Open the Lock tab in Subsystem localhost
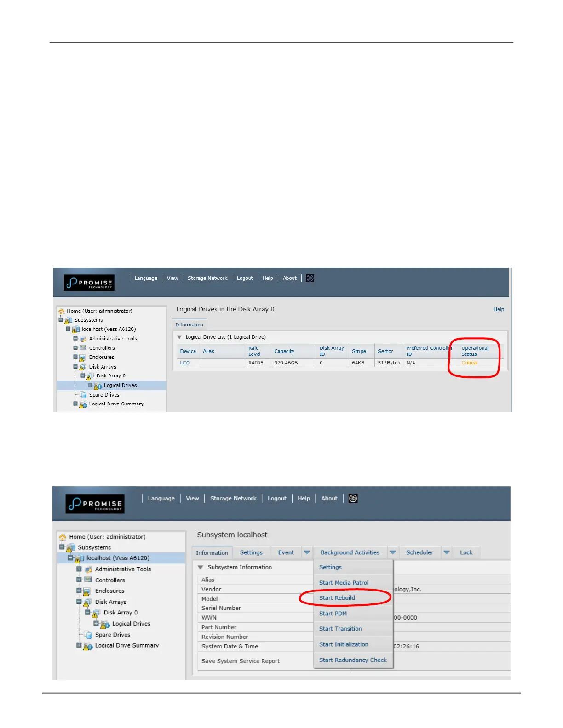This screenshot has height=728, width=563. (x=466, y=552)
